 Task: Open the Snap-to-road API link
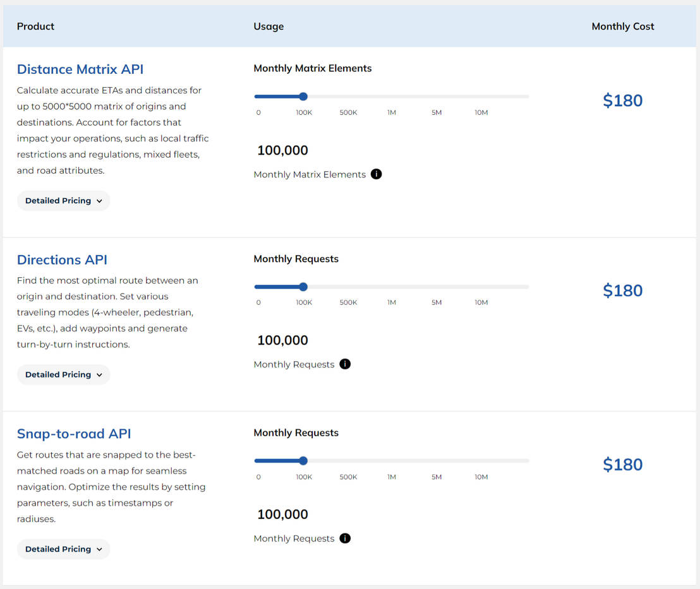(x=73, y=434)
